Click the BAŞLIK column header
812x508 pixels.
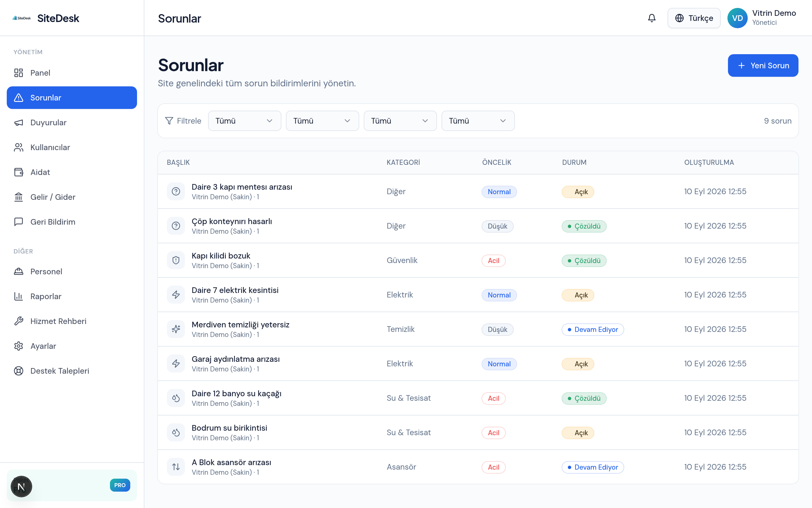178,163
